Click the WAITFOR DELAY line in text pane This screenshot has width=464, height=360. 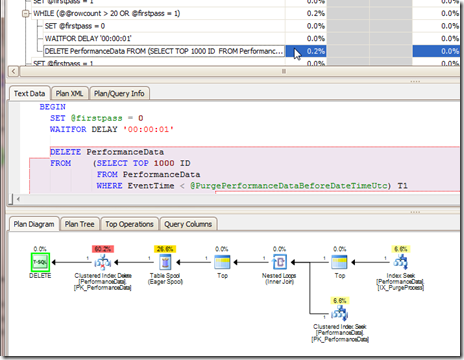112,129
